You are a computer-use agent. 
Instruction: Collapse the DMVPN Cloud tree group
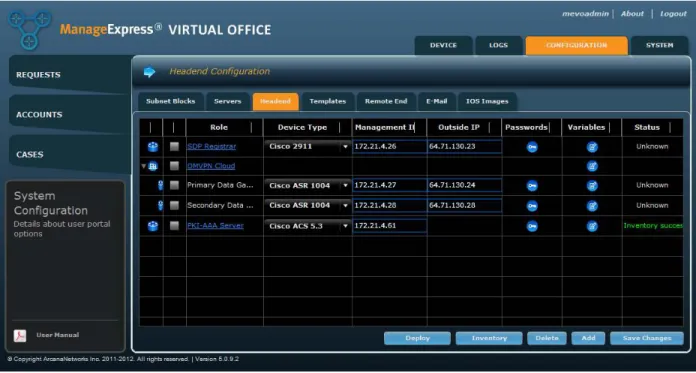143,167
